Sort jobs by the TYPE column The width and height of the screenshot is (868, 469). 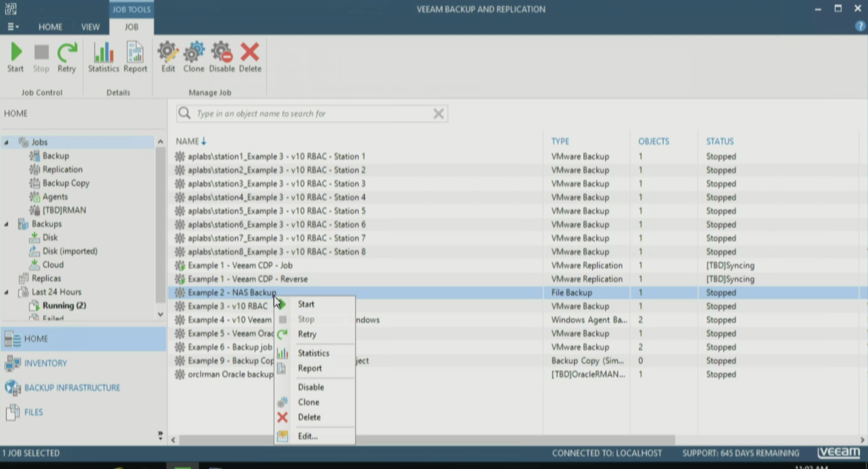click(560, 141)
